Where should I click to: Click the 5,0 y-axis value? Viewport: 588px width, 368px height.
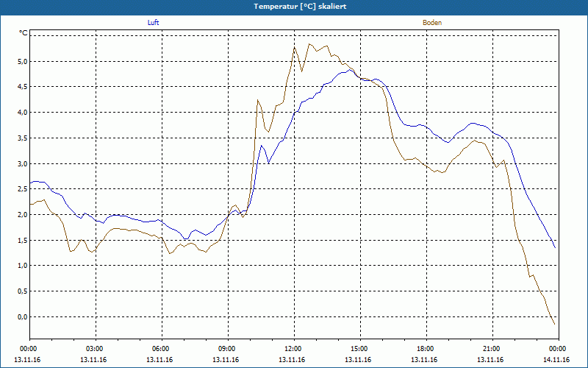pos(23,62)
